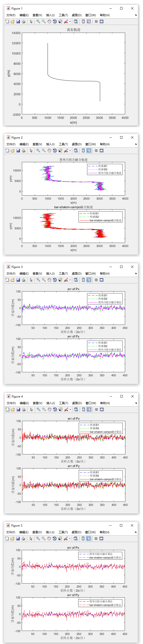Toggle Insert Colorbar in Figure 1 toolbar
The height and width of the screenshot is (644, 143).
click(x=83, y=22)
